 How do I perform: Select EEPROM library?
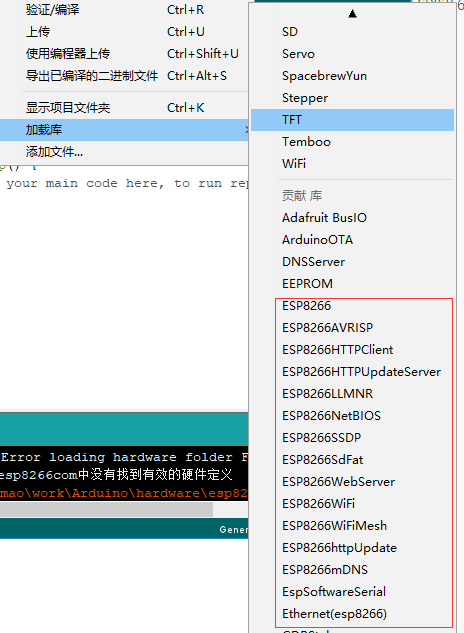353,284
